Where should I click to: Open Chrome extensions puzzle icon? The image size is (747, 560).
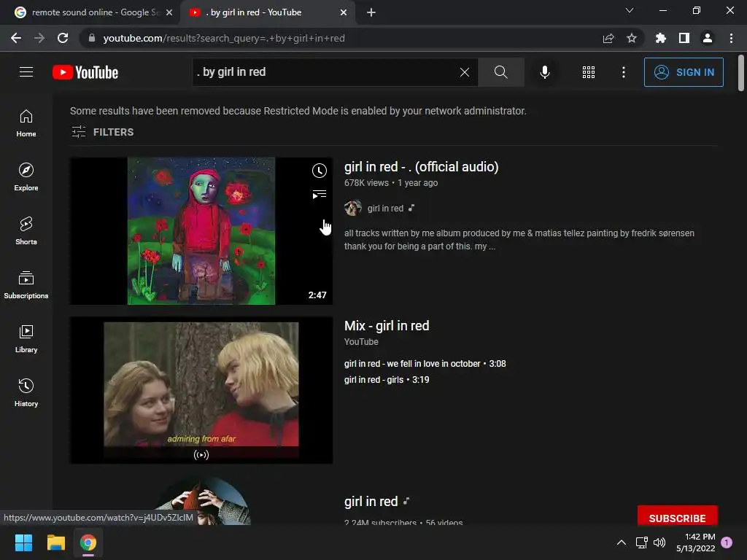pyautogui.click(x=660, y=38)
